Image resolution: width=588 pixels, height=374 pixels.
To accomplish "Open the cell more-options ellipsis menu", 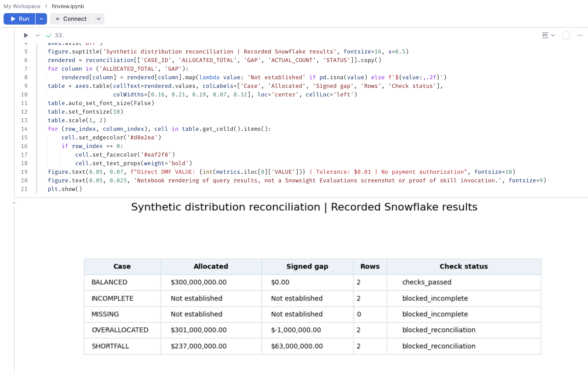I will click(x=579, y=35).
